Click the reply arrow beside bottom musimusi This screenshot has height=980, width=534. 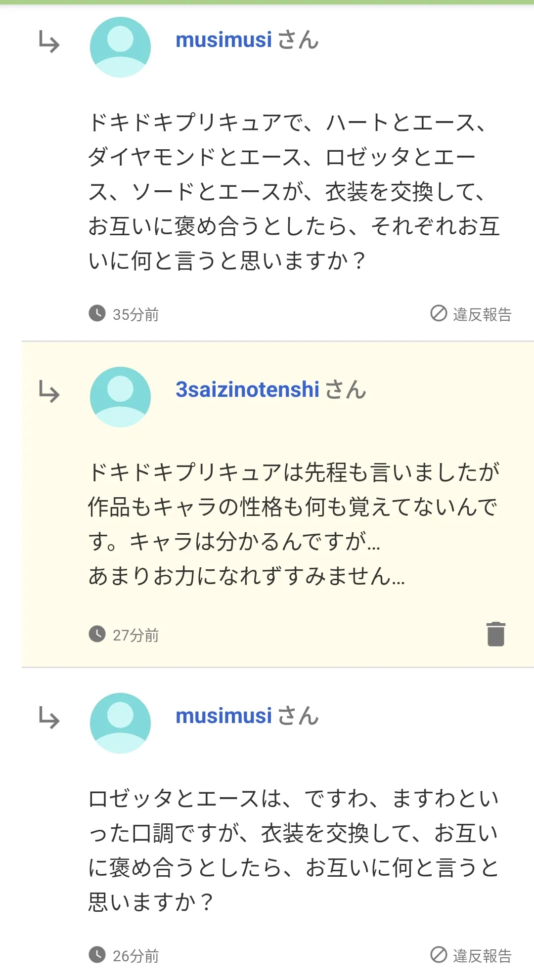point(49,718)
